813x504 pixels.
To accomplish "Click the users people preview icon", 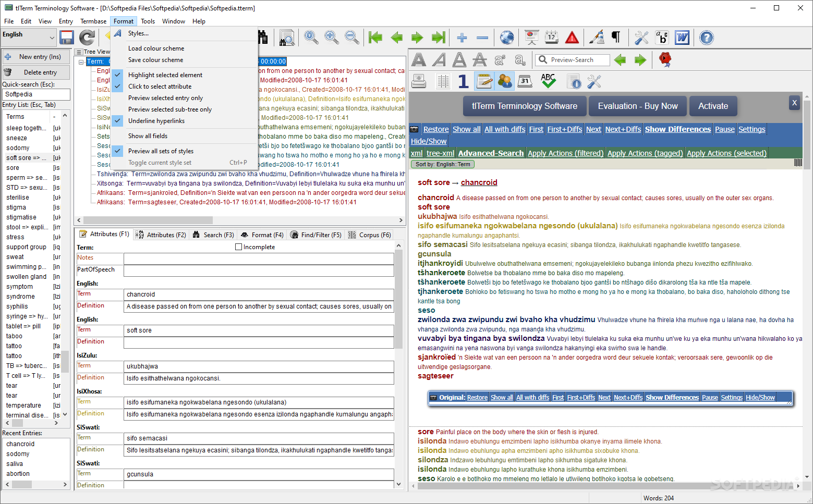I will [x=505, y=81].
